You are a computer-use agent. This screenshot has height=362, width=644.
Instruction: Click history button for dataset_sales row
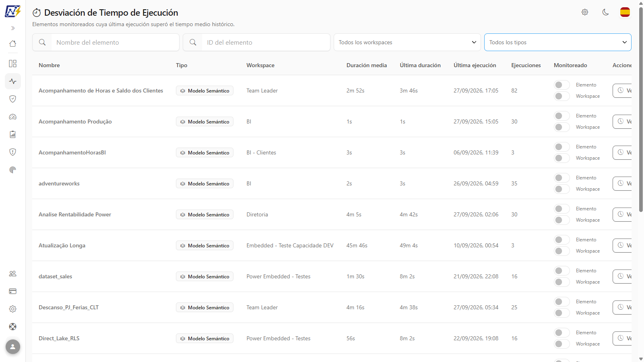click(x=622, y=276)
